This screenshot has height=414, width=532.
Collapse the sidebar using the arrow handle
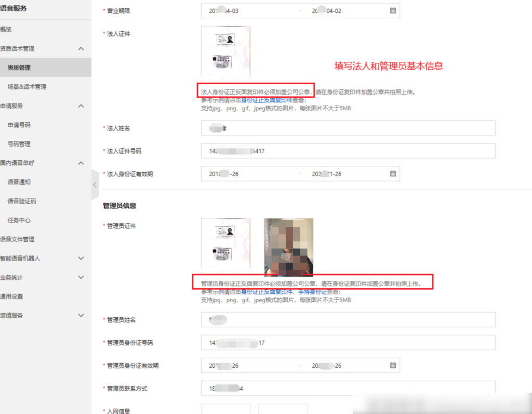(x=95, y=185)
